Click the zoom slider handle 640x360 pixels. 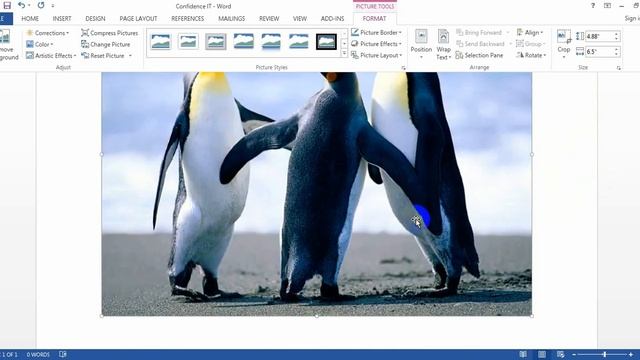point(604,355)
